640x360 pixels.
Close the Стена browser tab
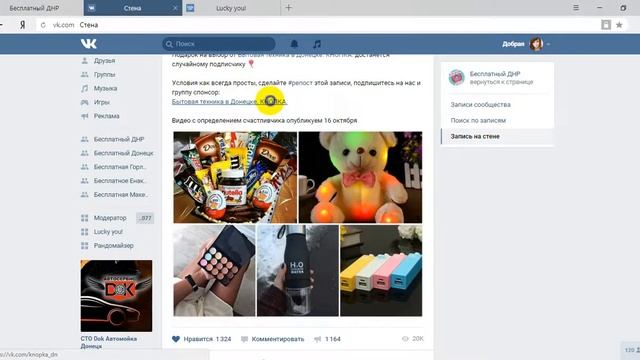pyautogui.click(x=175, y=8)
